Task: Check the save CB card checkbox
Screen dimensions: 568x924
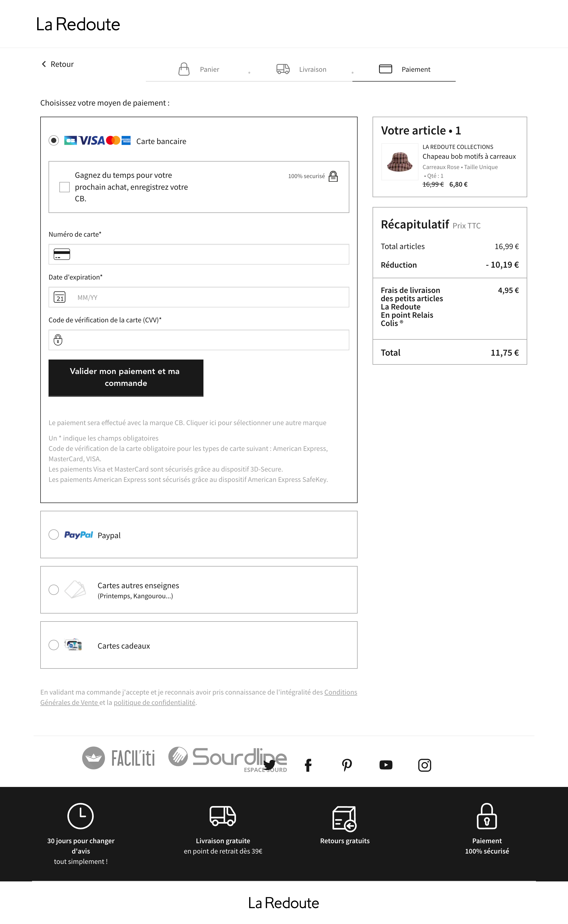Action: pyautogui.click(x=65, y=187)
